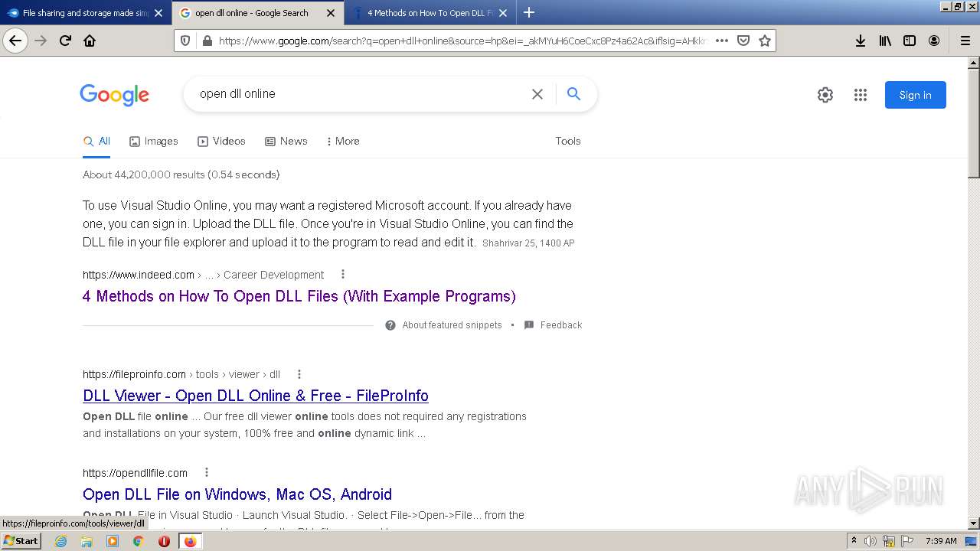The width and height of the screenshot is (980, 551).
Task: Expand the More search filters menu
Action: tap(342, 141)
